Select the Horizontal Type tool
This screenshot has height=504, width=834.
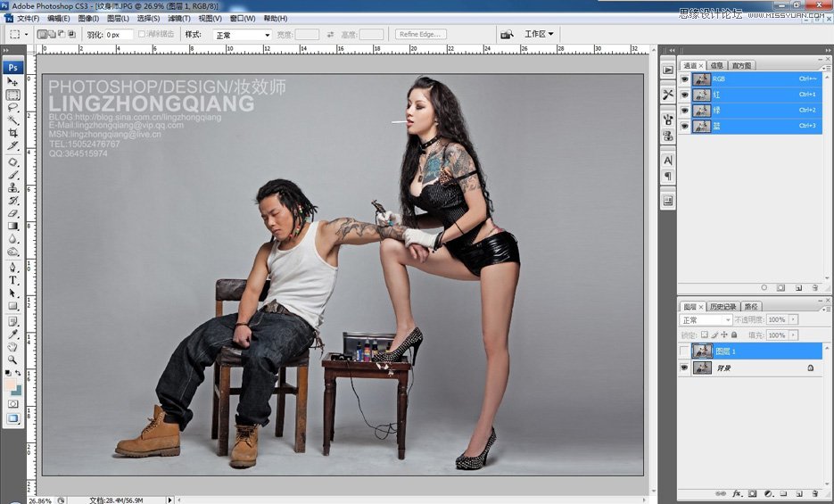(12, 280)
